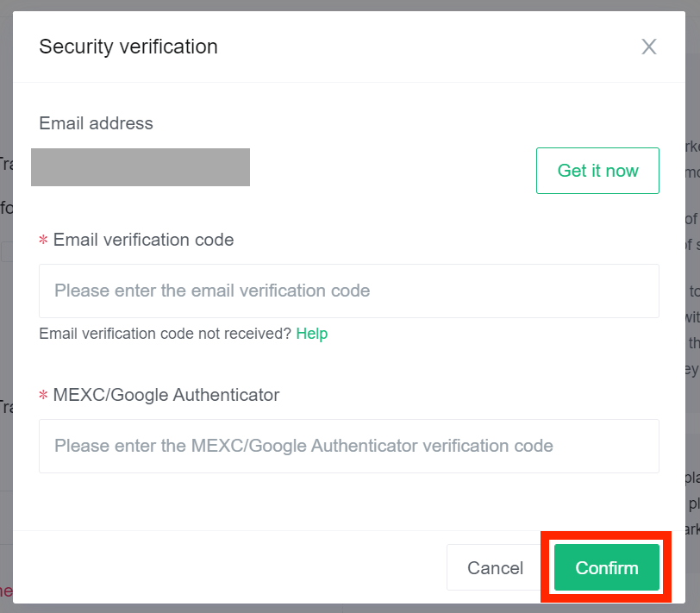700x613 pixels.
Task: Click the empty area between Help and Authenticator label
Action: [348, 364]
